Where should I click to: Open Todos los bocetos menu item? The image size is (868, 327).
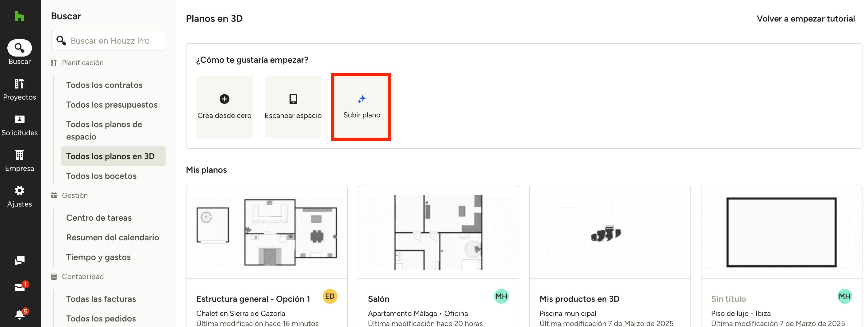[x=101, y=176]
